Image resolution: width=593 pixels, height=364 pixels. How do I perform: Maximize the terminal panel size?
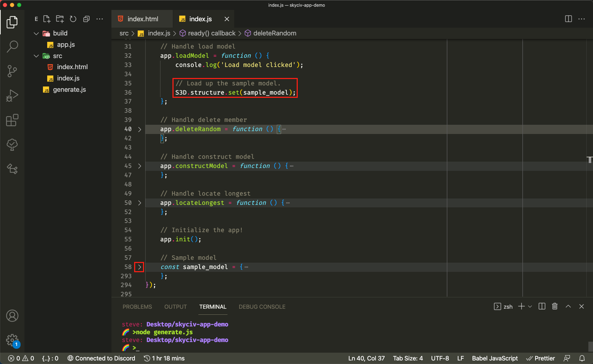point(568,306)
